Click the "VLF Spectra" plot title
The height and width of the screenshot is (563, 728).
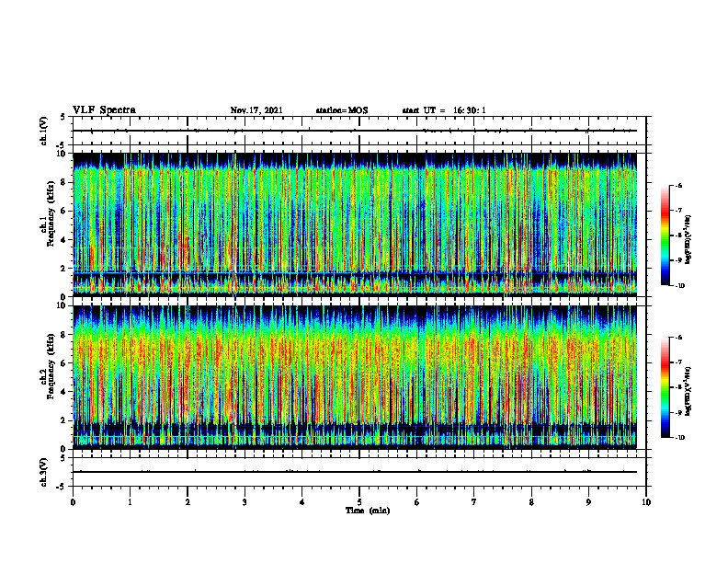104,110
